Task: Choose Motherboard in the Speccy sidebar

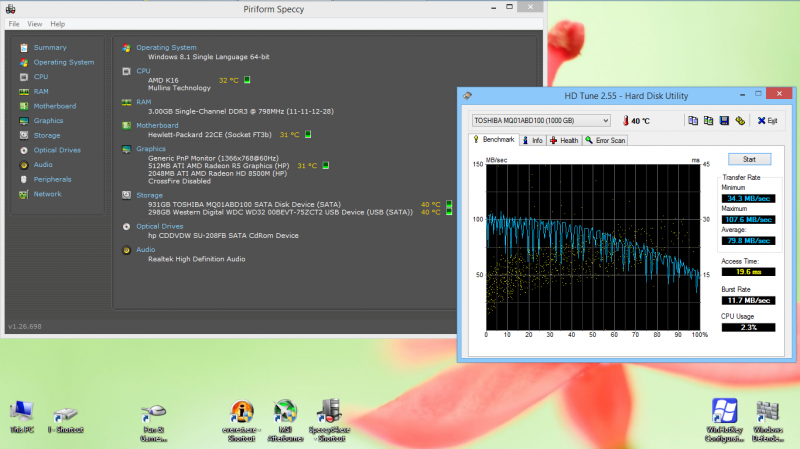Action: pos(55,106)
